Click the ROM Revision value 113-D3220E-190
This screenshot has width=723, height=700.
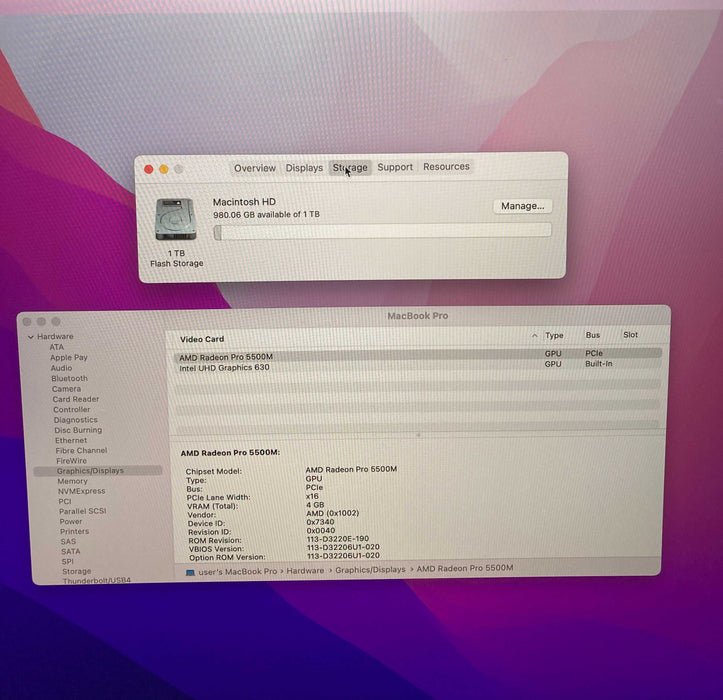point(338,538)
